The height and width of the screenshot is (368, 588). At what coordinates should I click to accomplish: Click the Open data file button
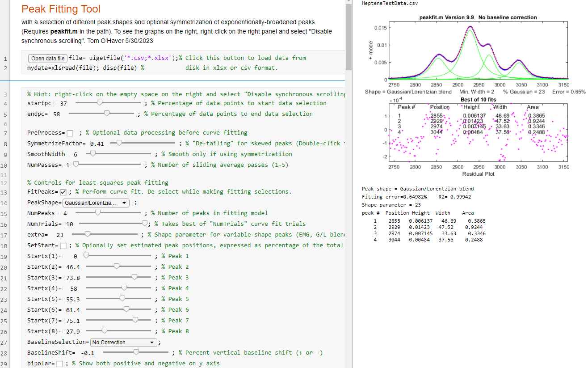[48, 59]
